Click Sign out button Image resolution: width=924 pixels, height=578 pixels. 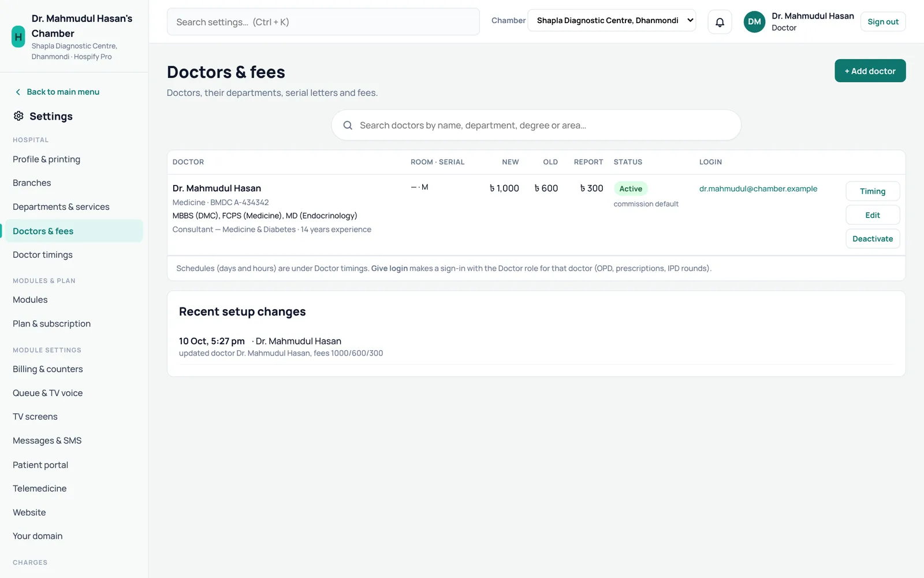(x=883, y=22)
